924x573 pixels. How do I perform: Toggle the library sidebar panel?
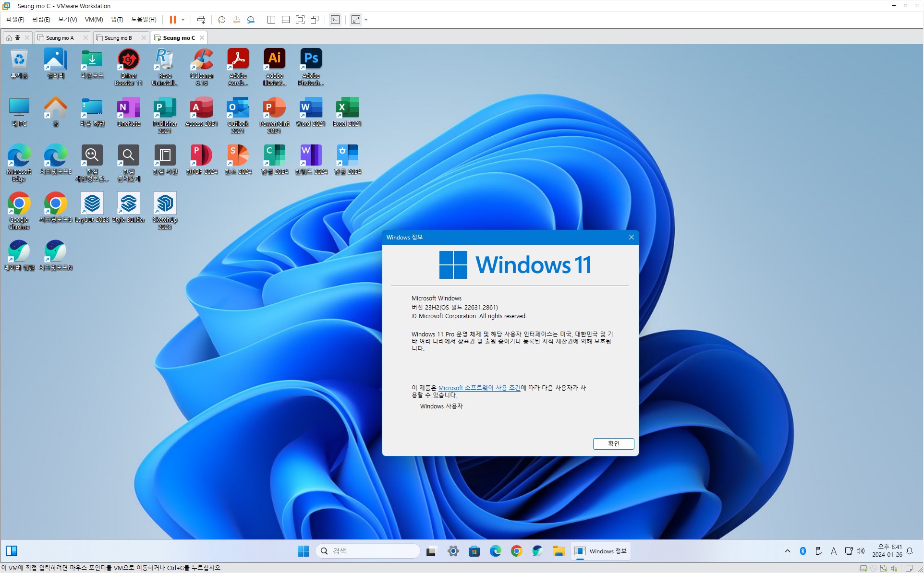click(271, 20)
